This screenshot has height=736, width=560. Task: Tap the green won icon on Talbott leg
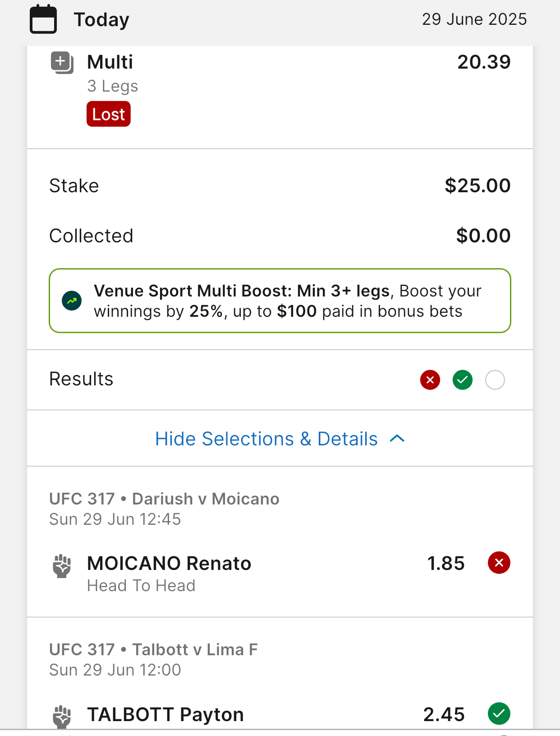coord(499,713)
